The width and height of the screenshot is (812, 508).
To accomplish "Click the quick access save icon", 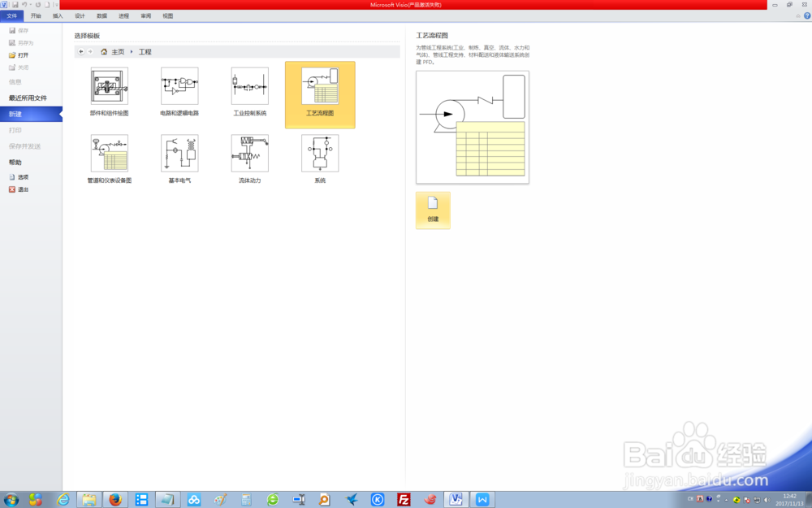I will [x=15, y=5].
